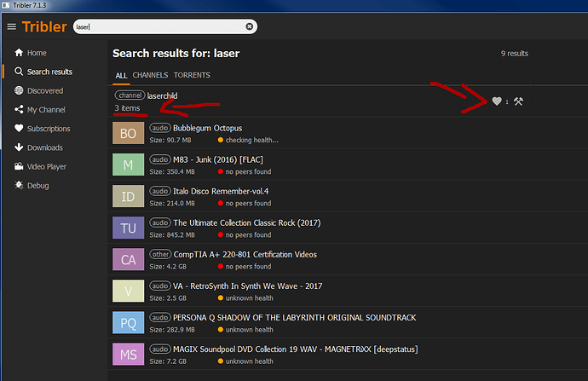This screenshot has width=588, height=381.
Task: Switch to the CHANNELS tab
Action: [150, 75]
